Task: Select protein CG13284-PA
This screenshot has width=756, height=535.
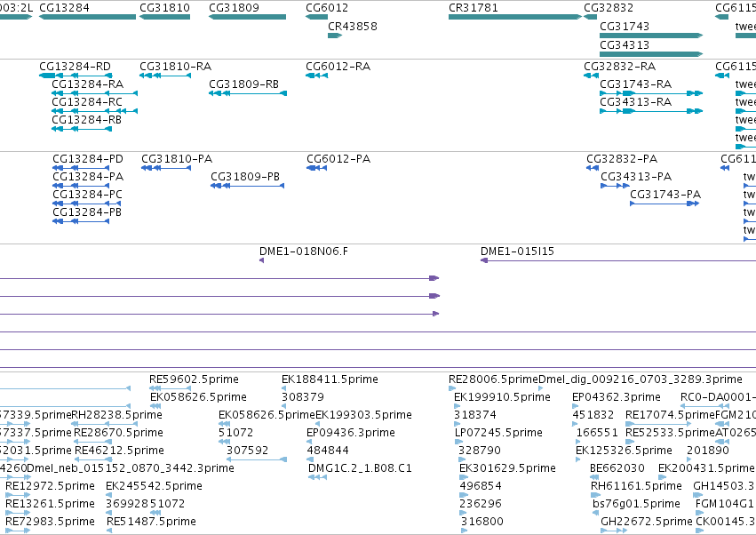Action: point(81,186)
